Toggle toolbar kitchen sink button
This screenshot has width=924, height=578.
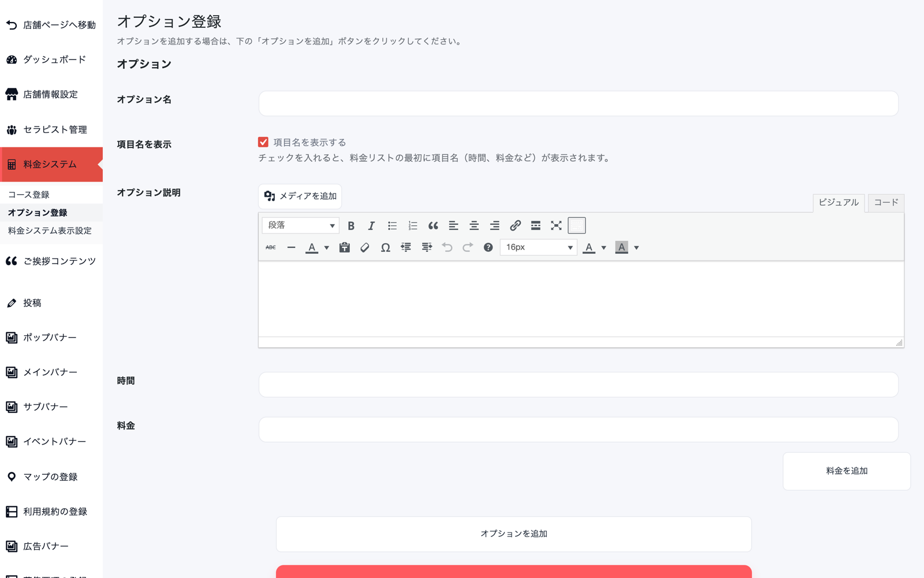coord(577,225)
